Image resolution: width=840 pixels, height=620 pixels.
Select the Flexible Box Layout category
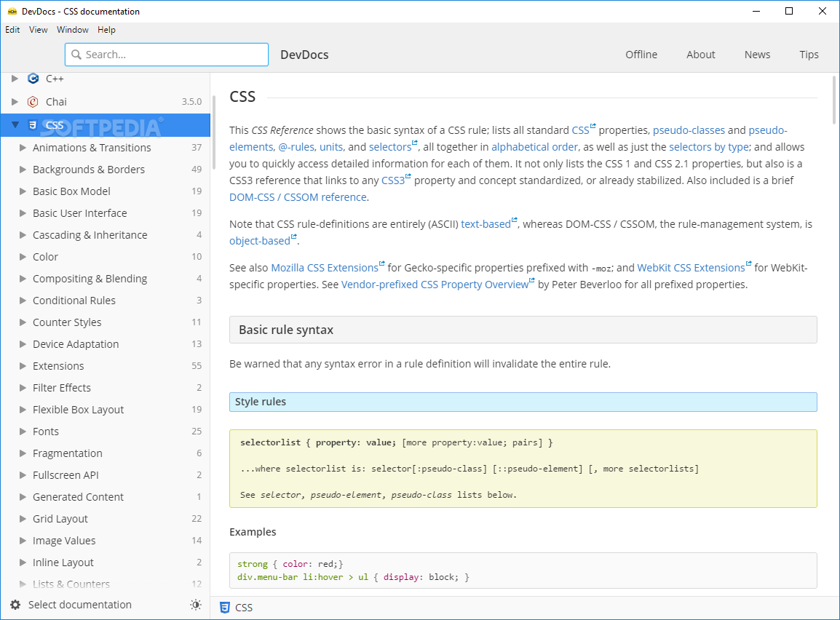(106, 410)
